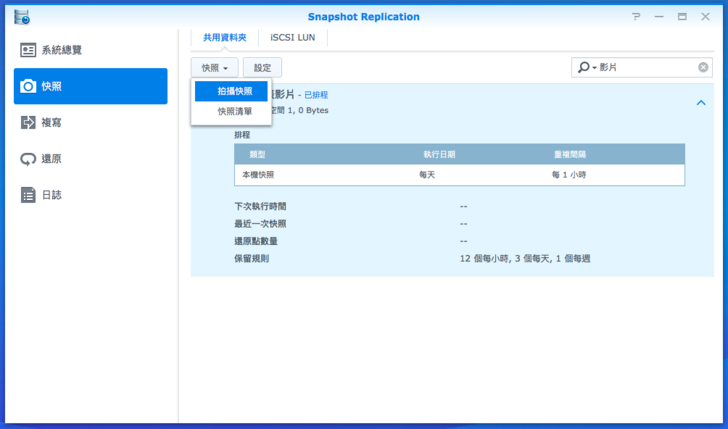This screenshot has height=429, width=728.
Task: Collapse the shared folder details chevron
Action: coord(700,103)
